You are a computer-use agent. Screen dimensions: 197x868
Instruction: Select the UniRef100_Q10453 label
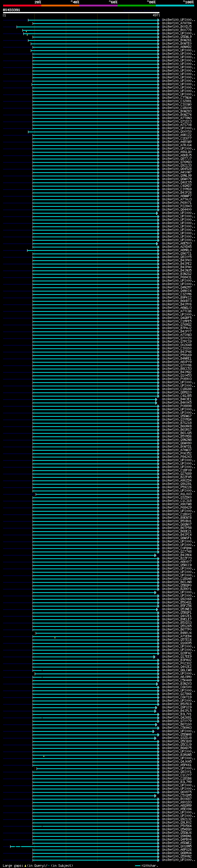pyautogui.click(x=176, y=375)
